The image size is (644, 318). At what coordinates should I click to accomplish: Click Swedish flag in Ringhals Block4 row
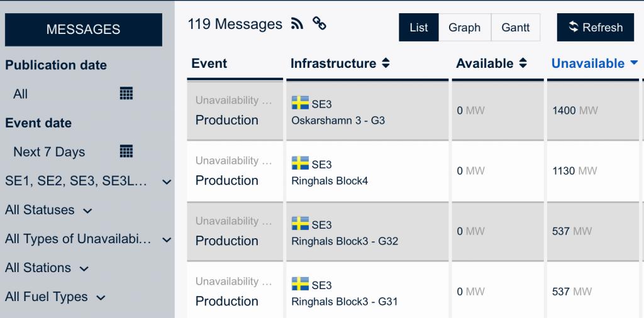(x=300, y=163)
